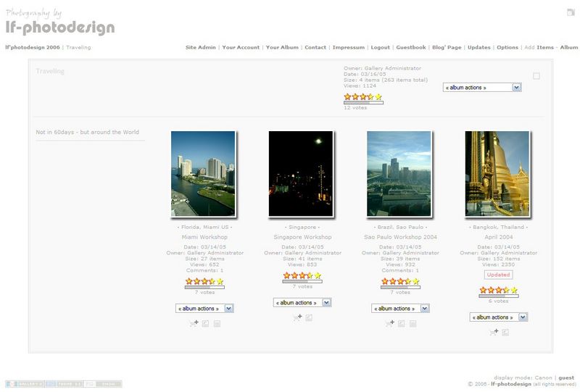Open Your Album from nav bar

click(x=282, y=47)
